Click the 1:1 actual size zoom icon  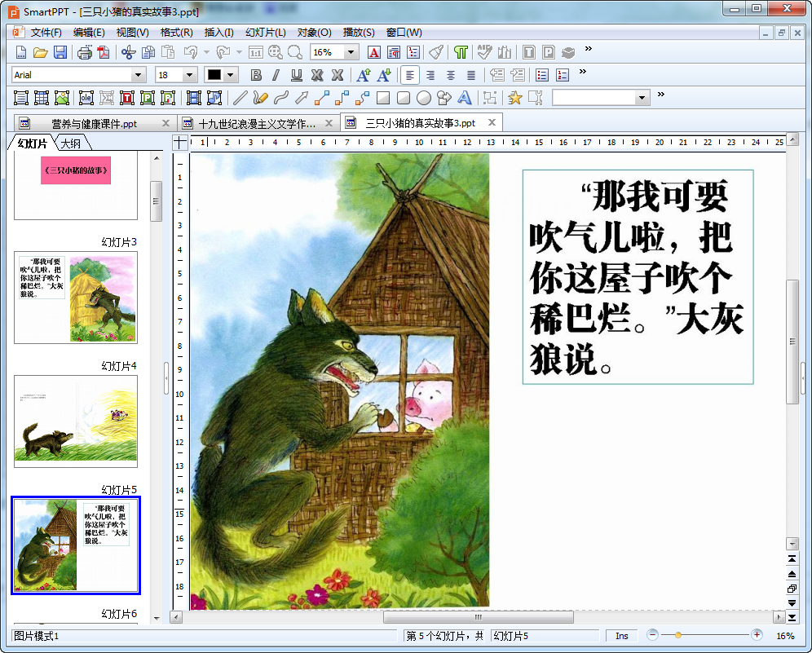pos(256,52)
